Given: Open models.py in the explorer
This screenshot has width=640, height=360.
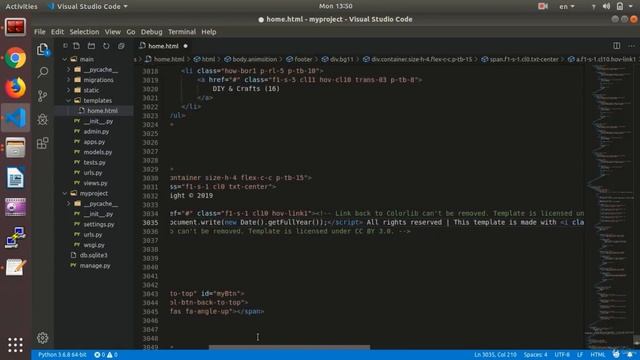Looking at the screenshot, I should [x=98, y=152].
